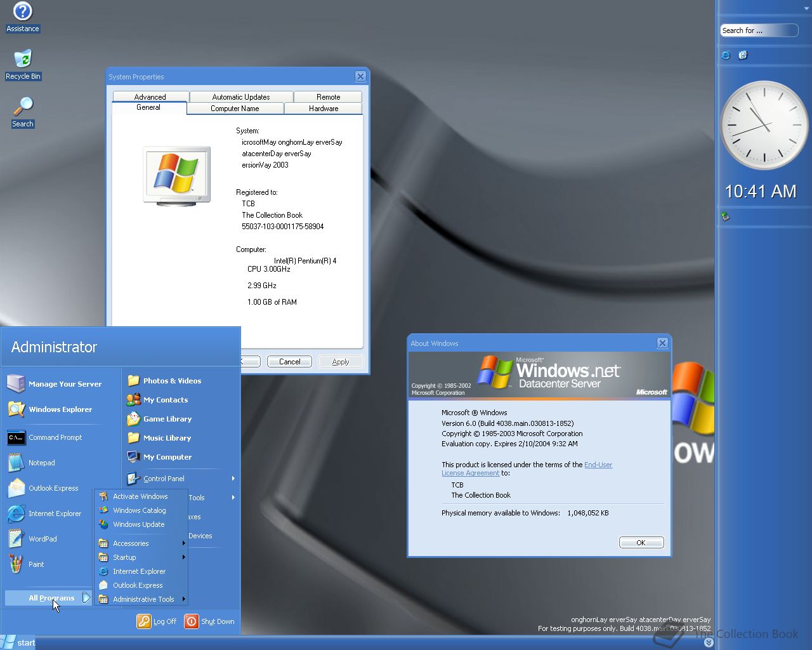The image size is (812, 650).
Task: Switch to the Advanced tab
Action: point(150,96)
